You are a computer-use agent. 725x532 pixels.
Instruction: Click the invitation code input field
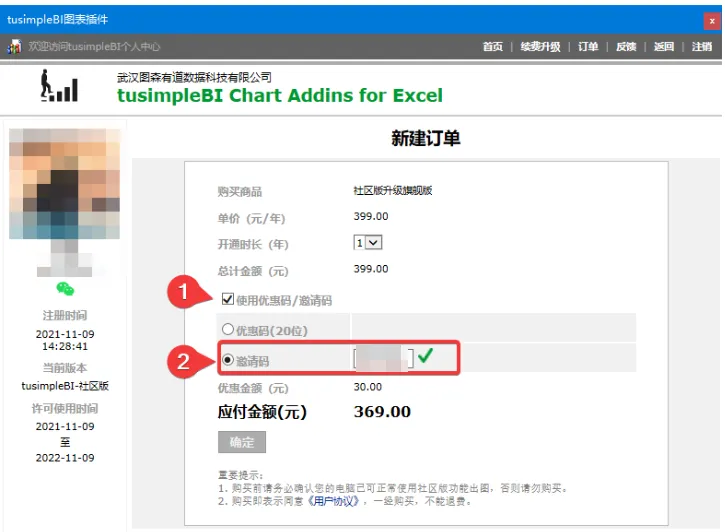383,358
